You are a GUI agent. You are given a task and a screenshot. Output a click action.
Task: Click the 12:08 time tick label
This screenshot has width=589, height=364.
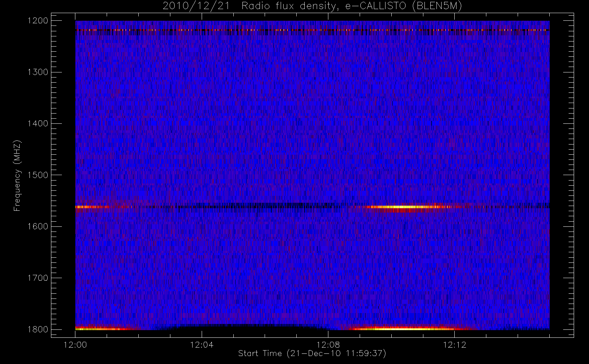pyautogui.click(x=328, y=345)
